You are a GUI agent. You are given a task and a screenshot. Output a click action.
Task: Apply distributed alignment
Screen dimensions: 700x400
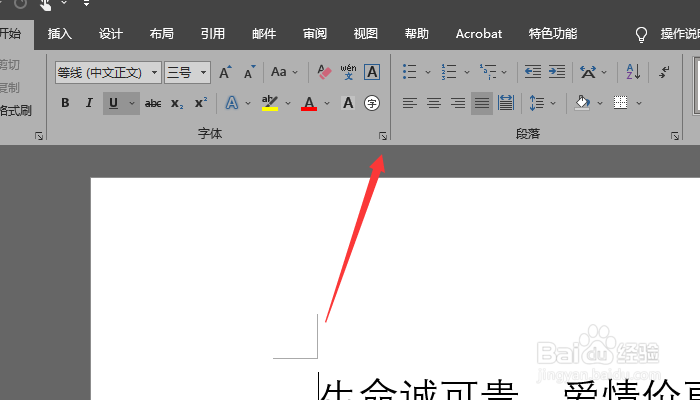(506, 103)
